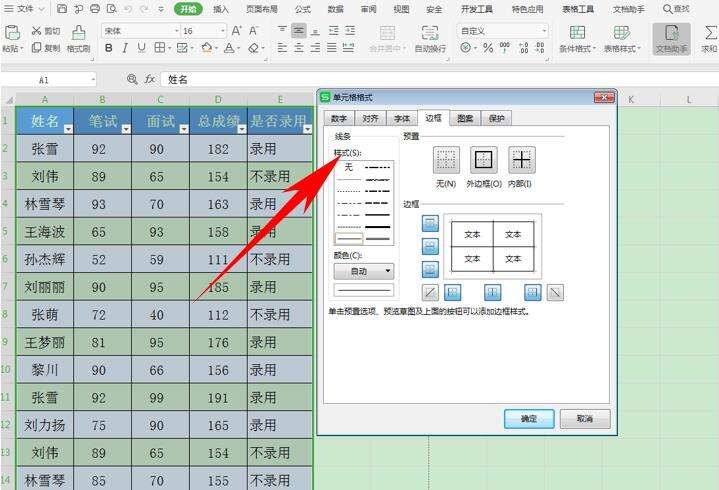Open the border color (自动) dropdown
The height and width of the screenshot is (490, 719).
click(x=363, y=271)
